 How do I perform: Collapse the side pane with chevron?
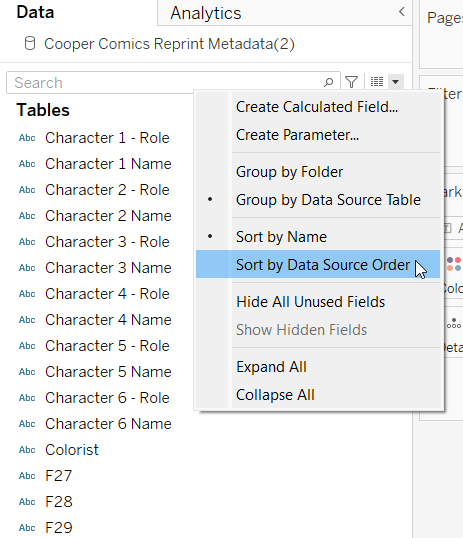[402, 12]
